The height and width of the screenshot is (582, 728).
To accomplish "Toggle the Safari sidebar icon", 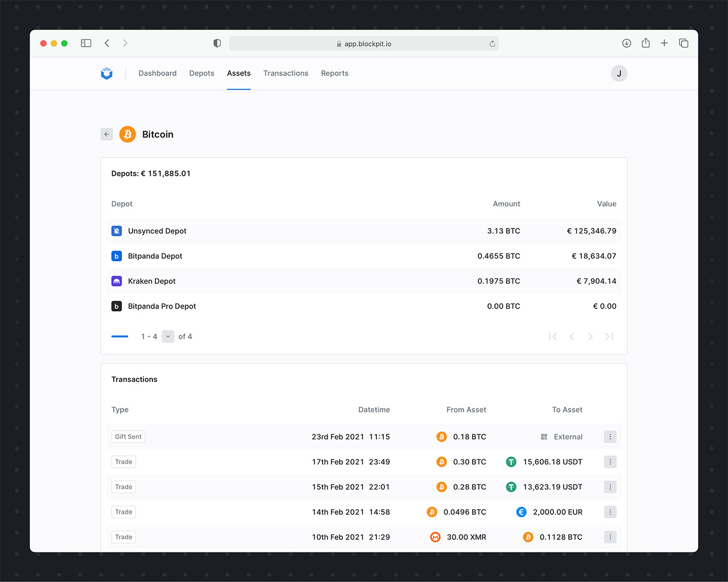I will pyautogui.click(x=86, y=43).
